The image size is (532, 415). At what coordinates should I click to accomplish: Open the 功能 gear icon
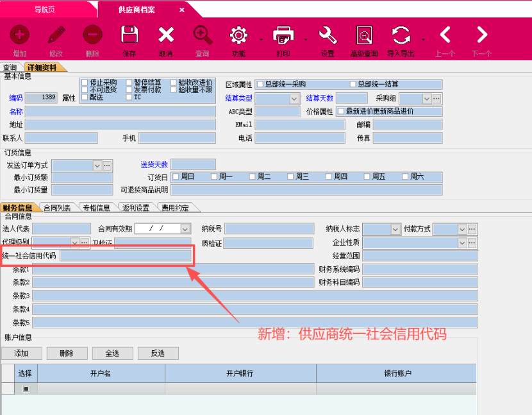coord(238,35)
